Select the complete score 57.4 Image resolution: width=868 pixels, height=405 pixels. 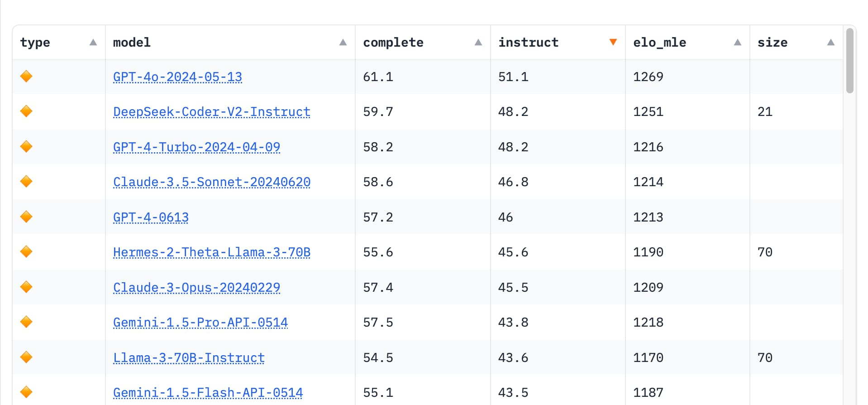378,287
